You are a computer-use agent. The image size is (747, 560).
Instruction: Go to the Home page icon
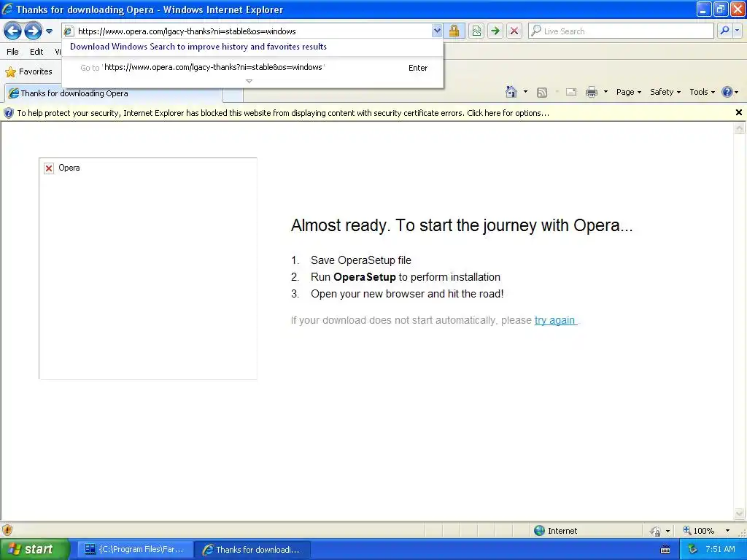pyautogui.click(x=511, y=92)
